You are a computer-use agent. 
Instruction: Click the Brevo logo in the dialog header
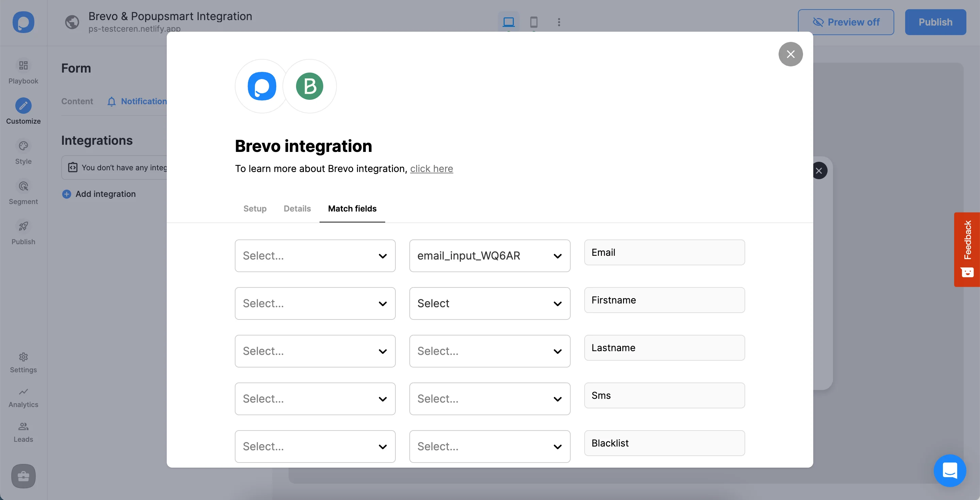pyautogui.click(x=310, y=86)
